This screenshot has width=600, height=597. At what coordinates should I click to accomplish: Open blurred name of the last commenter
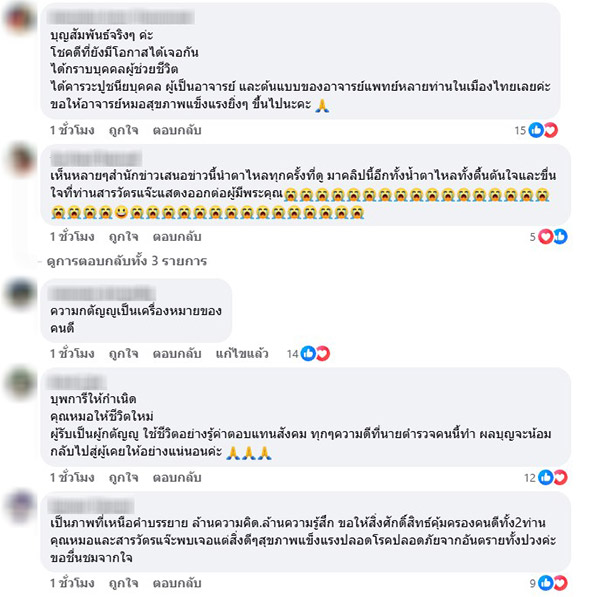click(x=91, y=506)
